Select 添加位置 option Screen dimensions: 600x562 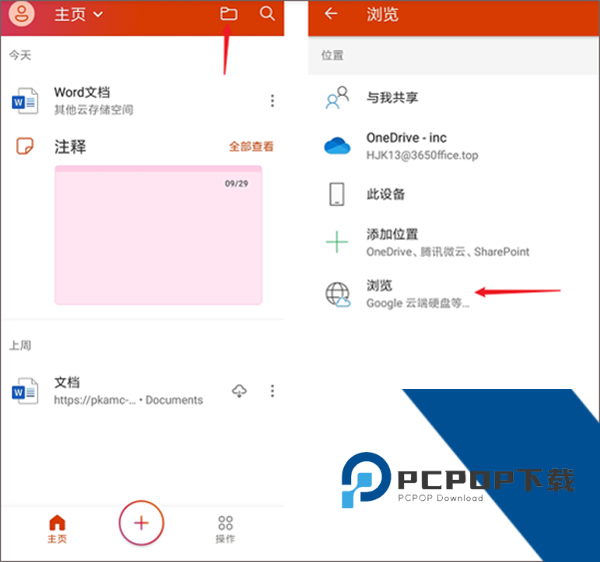(453, 242)
